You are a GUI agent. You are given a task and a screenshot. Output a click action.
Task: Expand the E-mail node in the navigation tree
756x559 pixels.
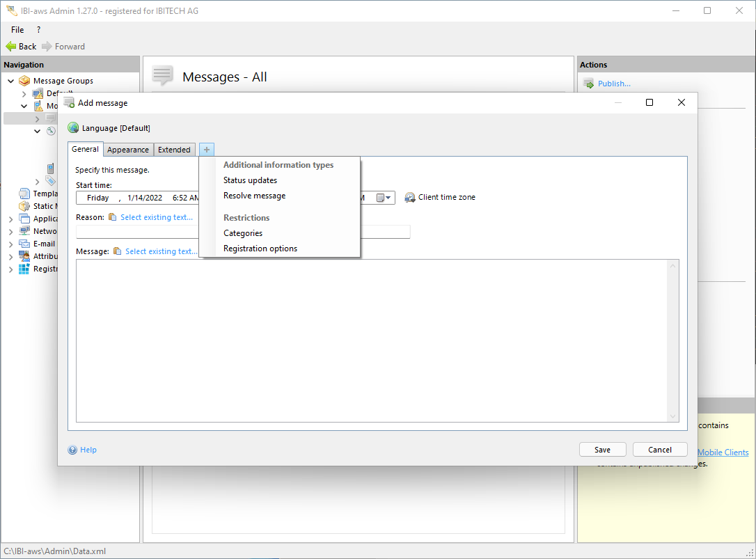(11, 244)
